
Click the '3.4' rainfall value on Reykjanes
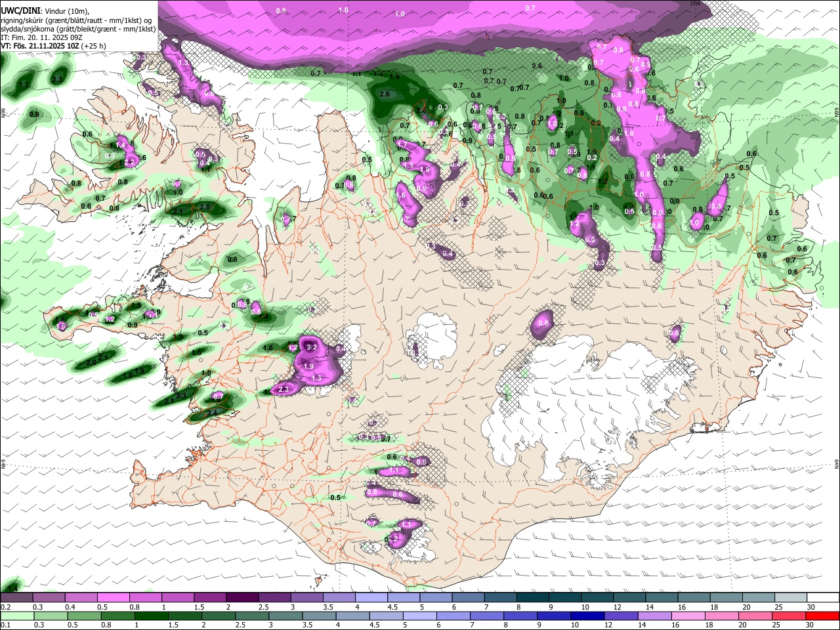[211, 413]
